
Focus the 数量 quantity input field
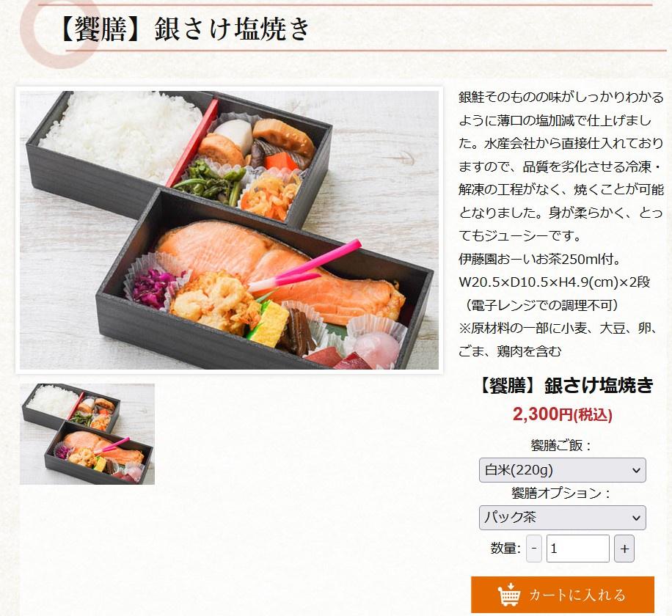(x=577, y=549)
